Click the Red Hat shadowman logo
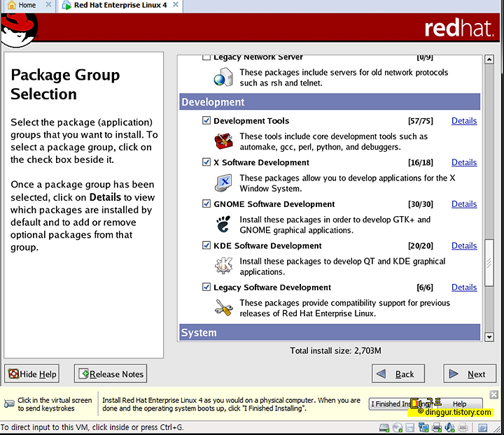This screenshot has width=504, height=435. (19, 31)
